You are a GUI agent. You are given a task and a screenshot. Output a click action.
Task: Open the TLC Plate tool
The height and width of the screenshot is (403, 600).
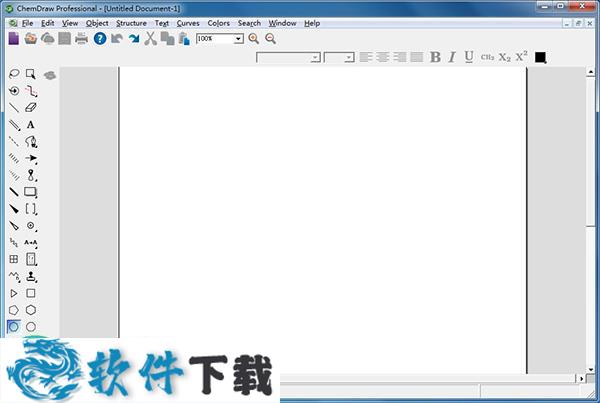tap(31, 259)
